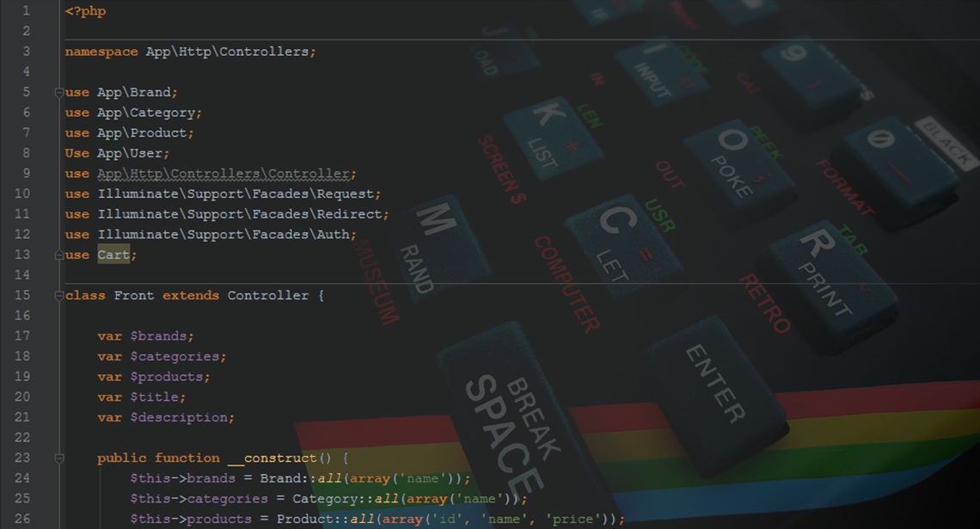
Task: Click the underlined App\Http\Controllers\Controller import
Action: pos(226,174)
